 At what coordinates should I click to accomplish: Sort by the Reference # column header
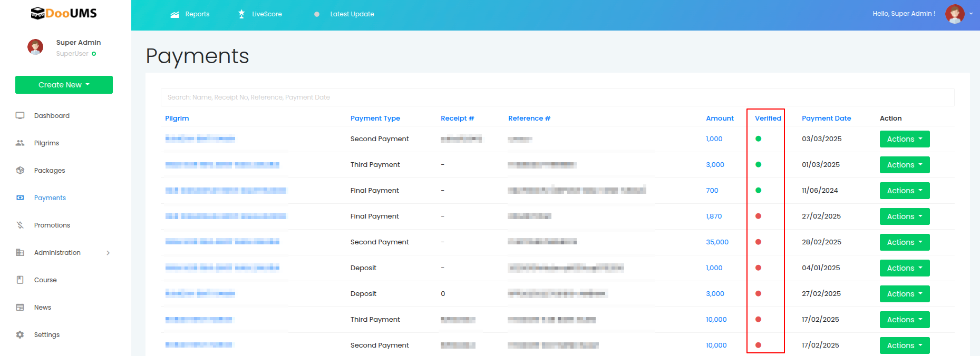point(529,118)
